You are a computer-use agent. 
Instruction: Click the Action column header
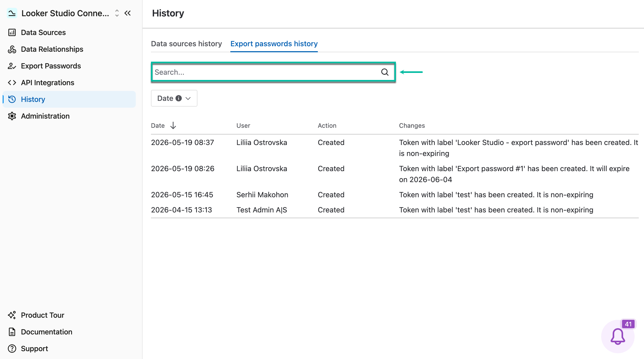click(327, 126)
